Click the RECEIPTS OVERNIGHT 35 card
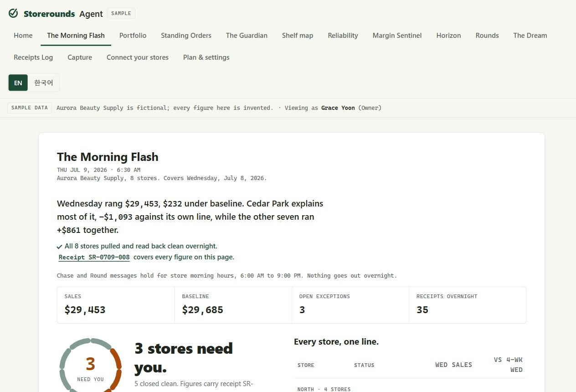The image size is (576, 392). [468, 305]
